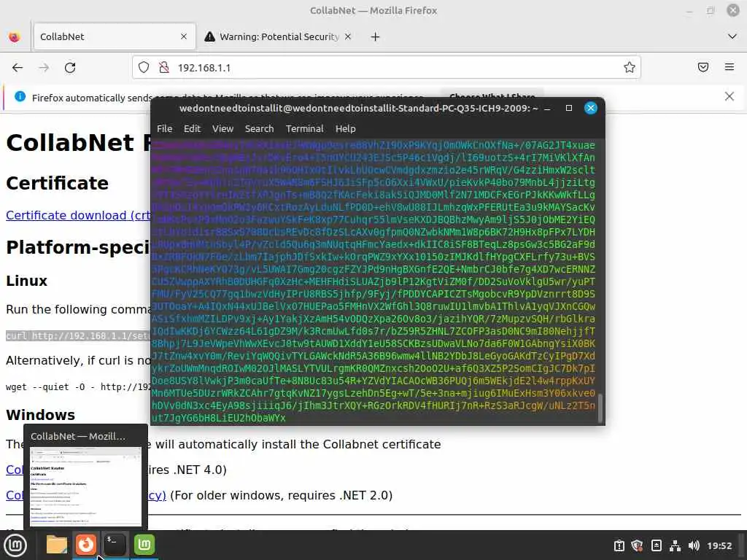Image resolution: width=747 pixels, height=560 pixels.
Task: Click the insecure connection padlock icon
Action: (164, 68)
